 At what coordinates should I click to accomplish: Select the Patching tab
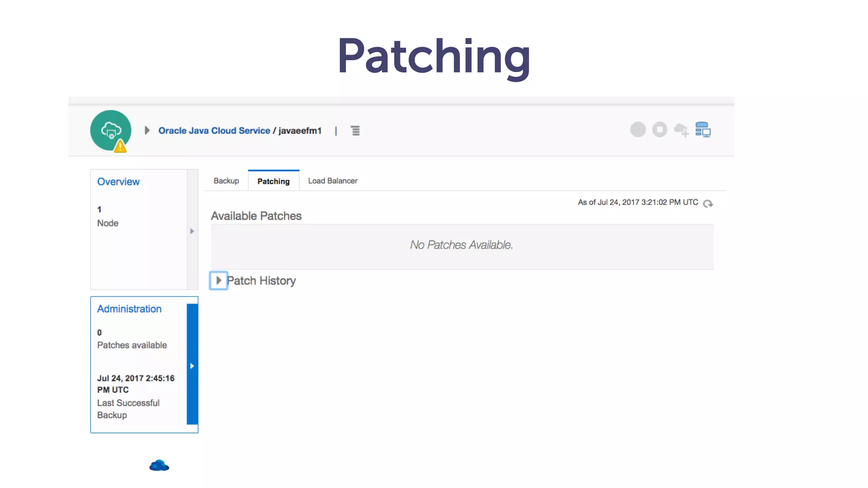tap(273, 181)
